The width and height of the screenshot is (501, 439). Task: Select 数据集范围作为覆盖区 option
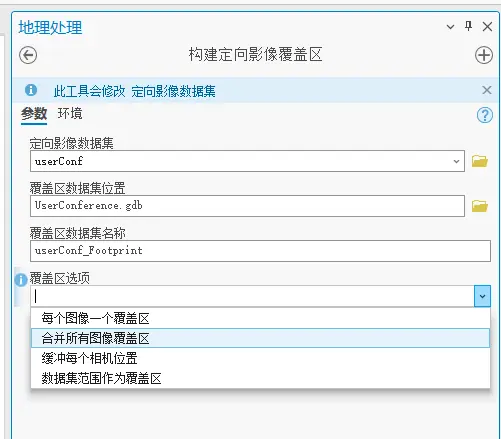click(260, 378)
